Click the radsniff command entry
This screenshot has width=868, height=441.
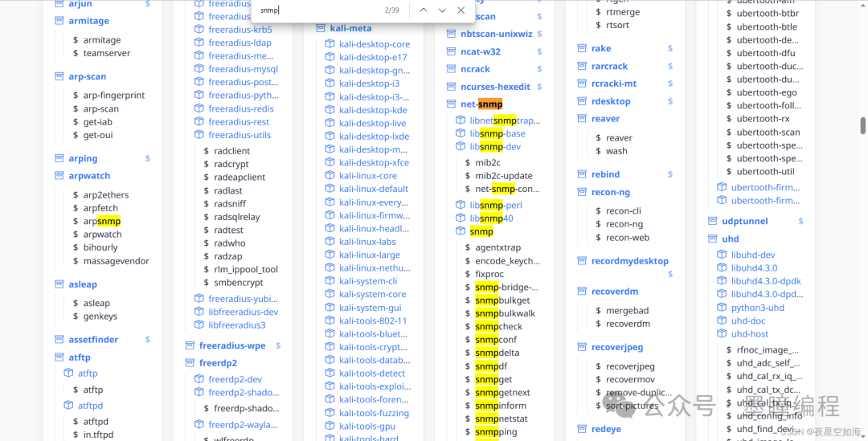[x=230, y=203]
